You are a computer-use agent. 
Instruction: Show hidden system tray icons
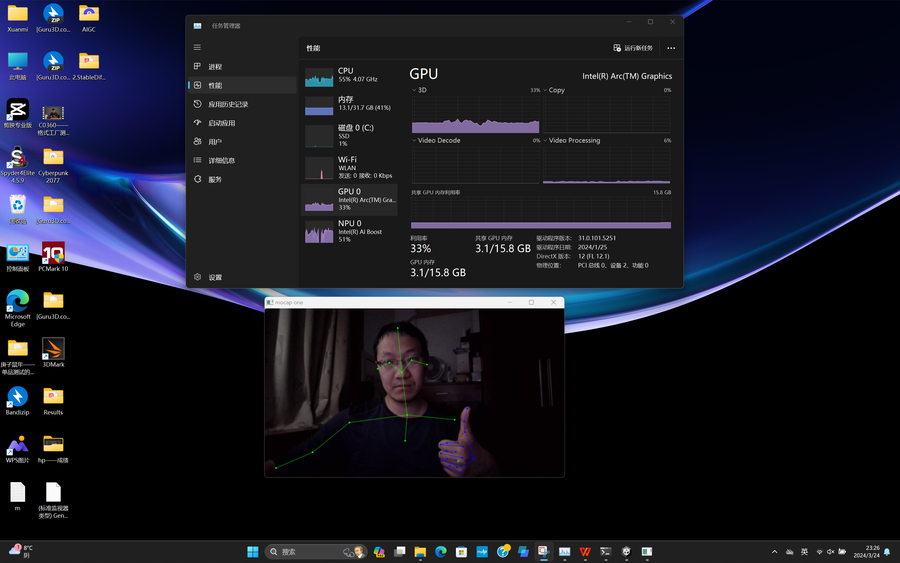point(774,552)
